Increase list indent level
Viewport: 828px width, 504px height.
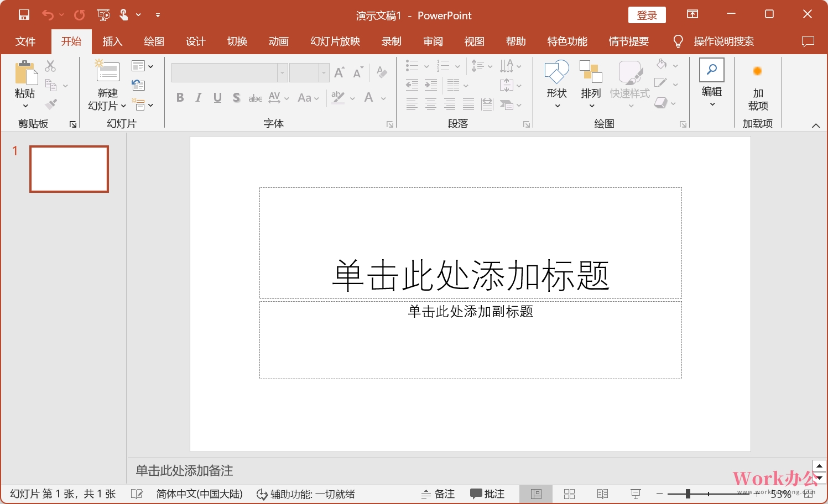[x=431, y=85]
